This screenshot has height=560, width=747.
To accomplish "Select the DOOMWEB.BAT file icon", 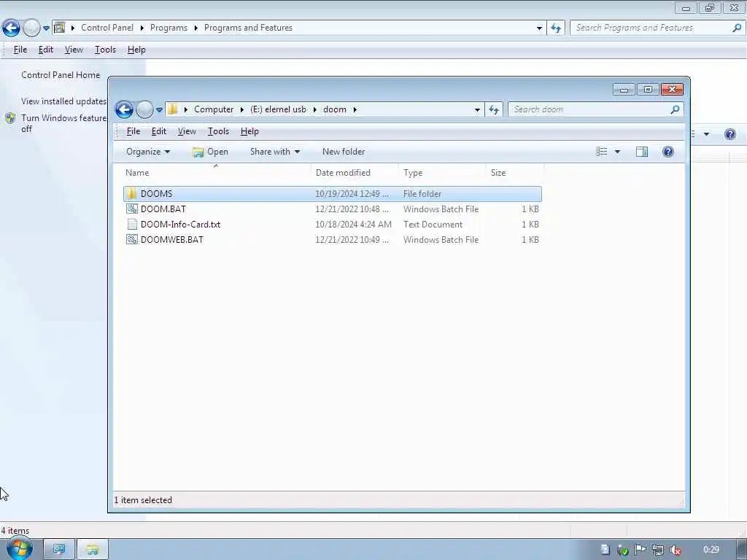I will [x=132, y=239].
